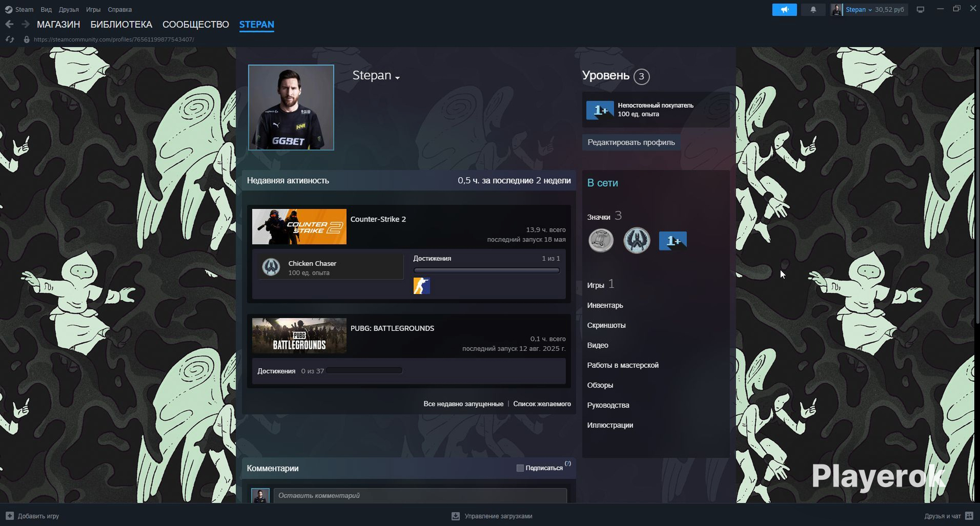The height and width of the screenshot is (526, 980).
Task: Enable the Подписаться checkbox
Action: click(520, 468)
